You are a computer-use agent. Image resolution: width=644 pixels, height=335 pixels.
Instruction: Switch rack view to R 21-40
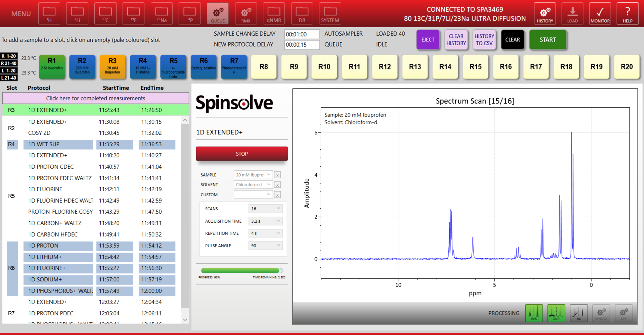(x=9, y=63)
